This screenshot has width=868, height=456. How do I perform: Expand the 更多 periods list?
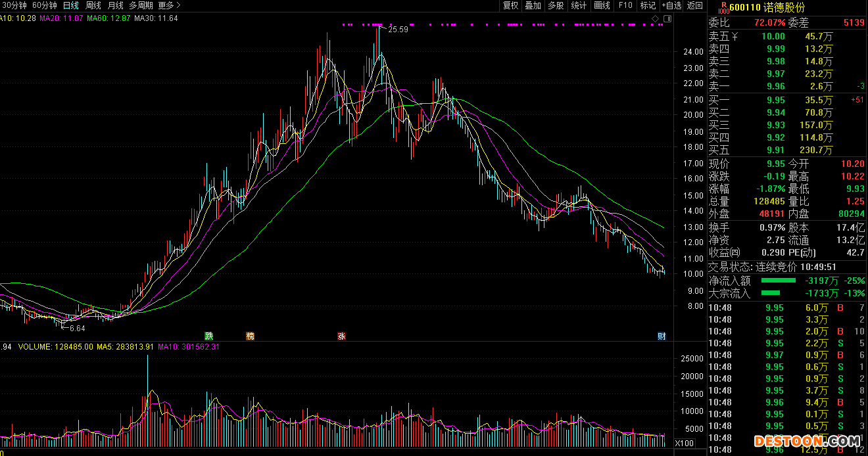pyautogui.click(x=169, y=5)
